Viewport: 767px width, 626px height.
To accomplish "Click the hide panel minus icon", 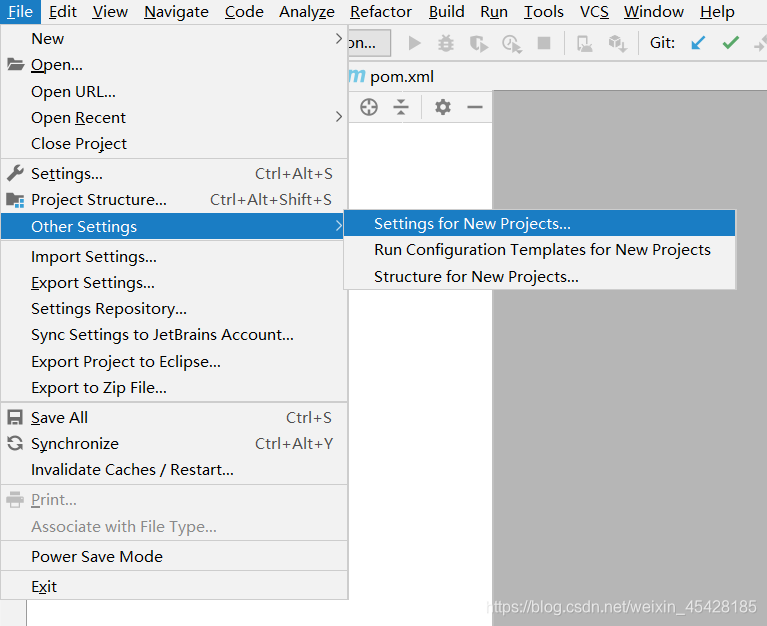I will coord(475,107).
